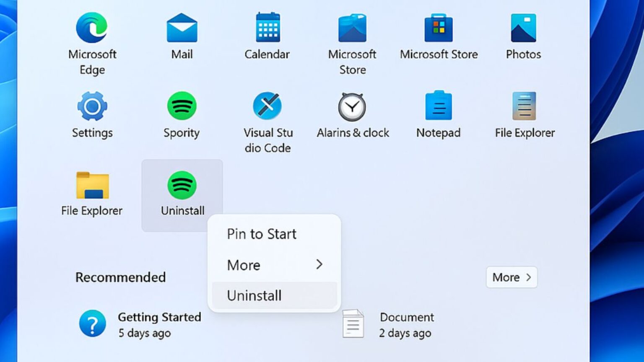
Task: Open the yellow File Explorer folder icon
Action: click(92, 186)
